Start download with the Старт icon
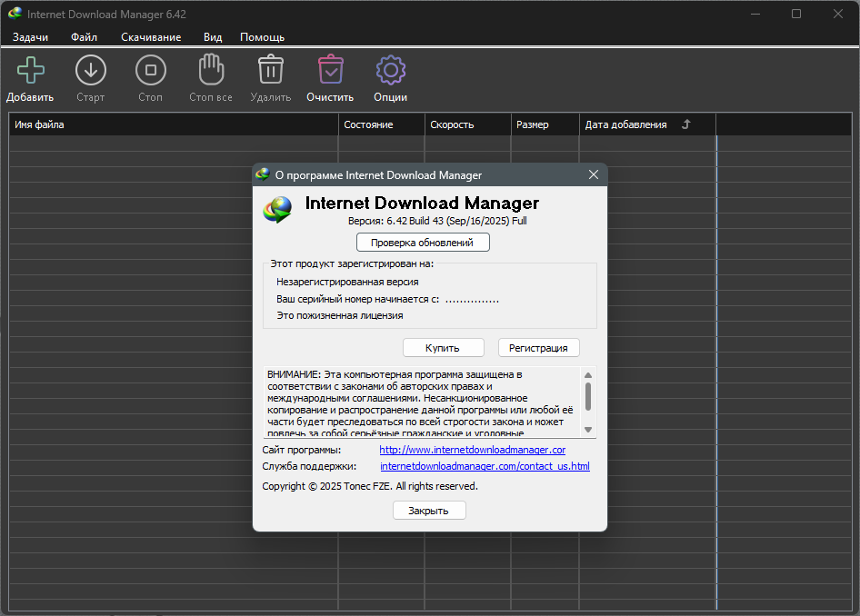The width and height of the screenshot is (860, 616). click(x=91, y=70)
